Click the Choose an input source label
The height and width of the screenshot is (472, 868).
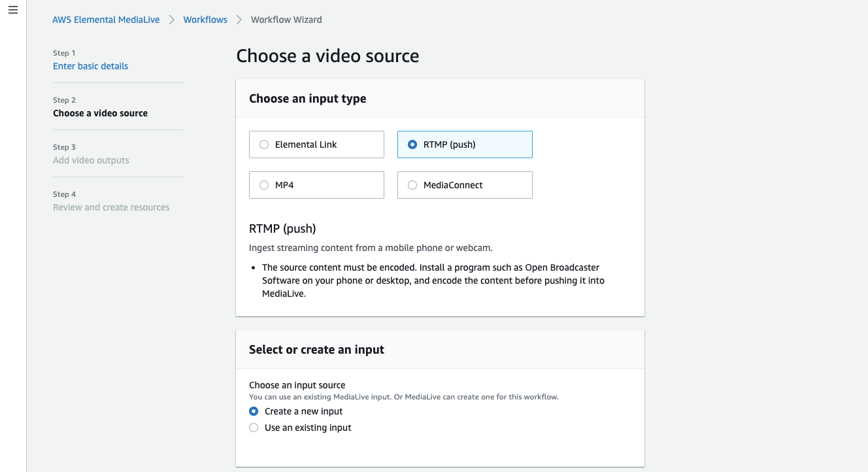pyautogui.click(x=297, y=385)
